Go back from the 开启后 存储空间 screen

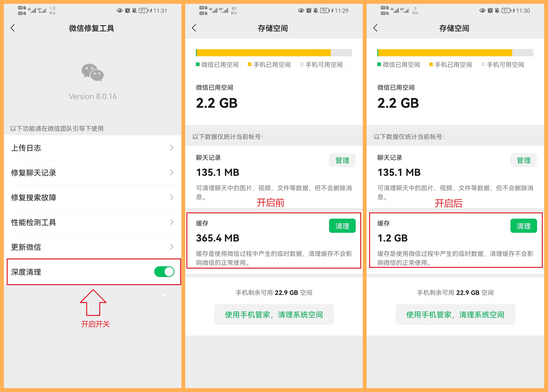[x=375, y=28]
